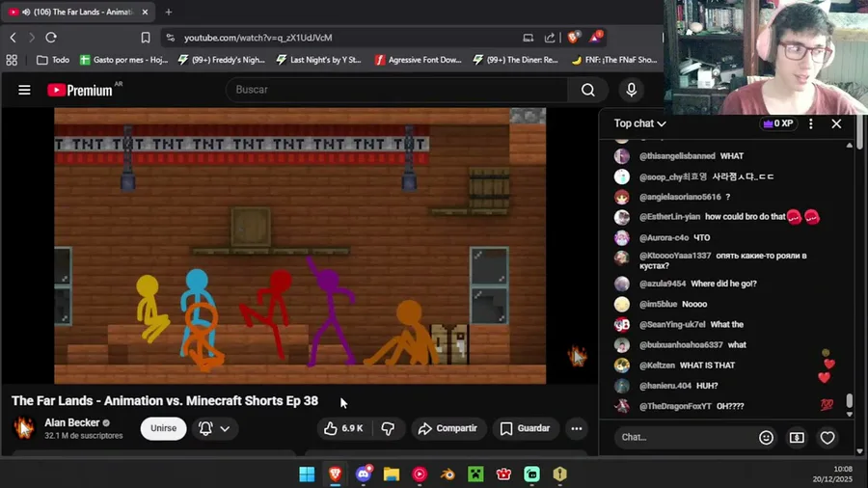Open Brave Shields lion icon

[x=574, y=37]
